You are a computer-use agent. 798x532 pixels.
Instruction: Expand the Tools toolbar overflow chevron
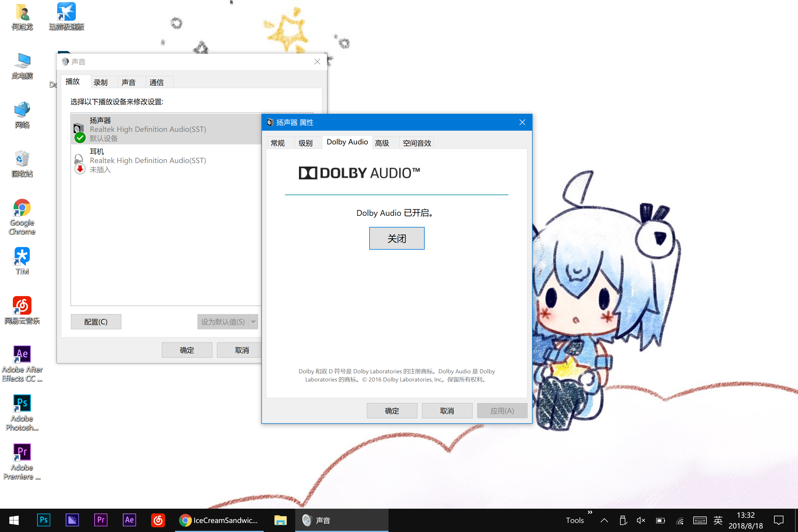coord(590,512)
